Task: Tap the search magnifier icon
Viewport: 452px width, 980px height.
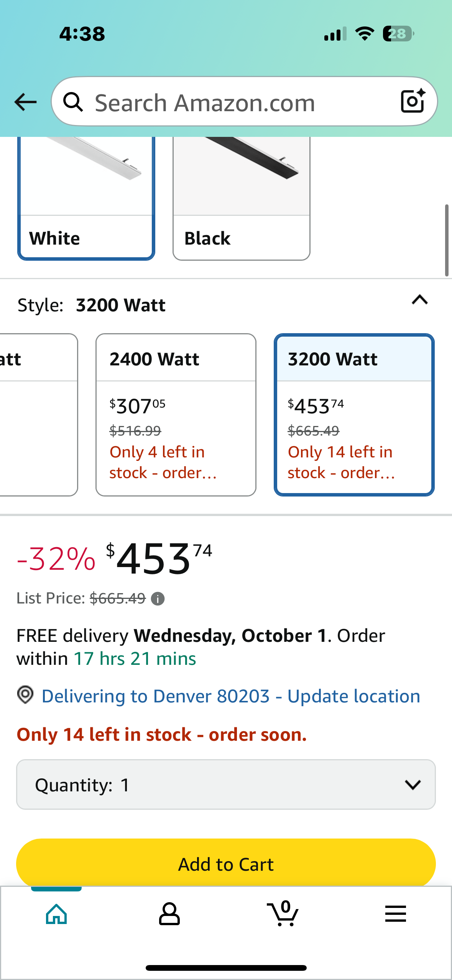Action: 73,102
